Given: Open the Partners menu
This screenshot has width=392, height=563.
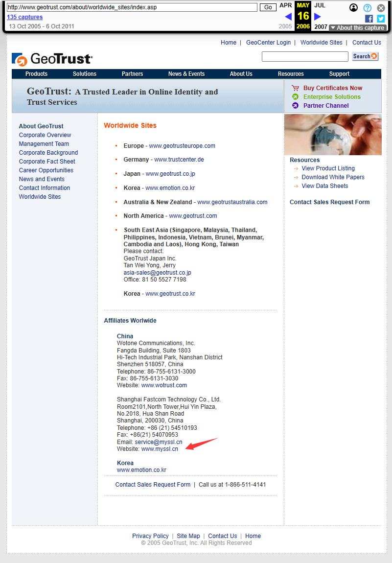Looking at the screenshot, I should tap(133, 74).
